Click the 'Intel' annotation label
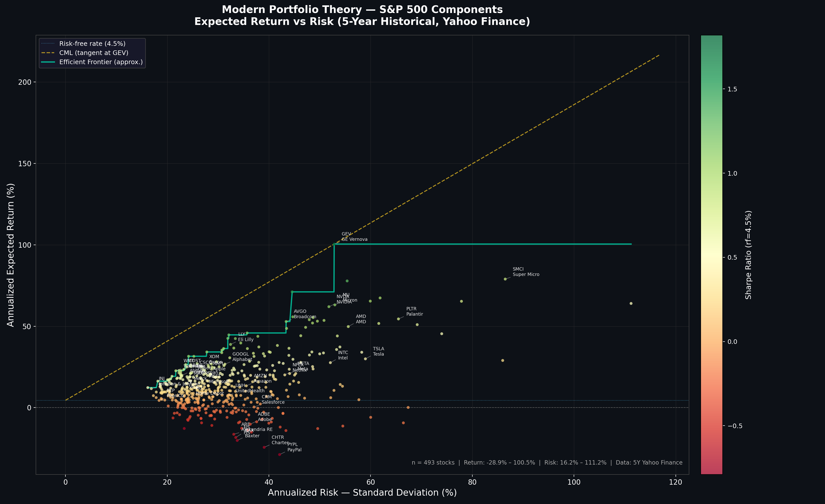Image resolution: width=825 pixels, height=504 pixels. pos(343,358)
